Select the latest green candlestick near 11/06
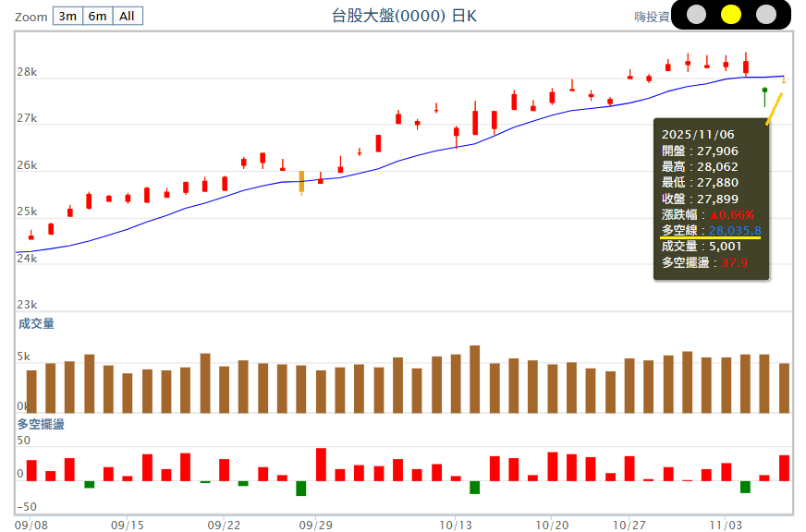Viewport: 806px width, 532px height. pos(763,91)
